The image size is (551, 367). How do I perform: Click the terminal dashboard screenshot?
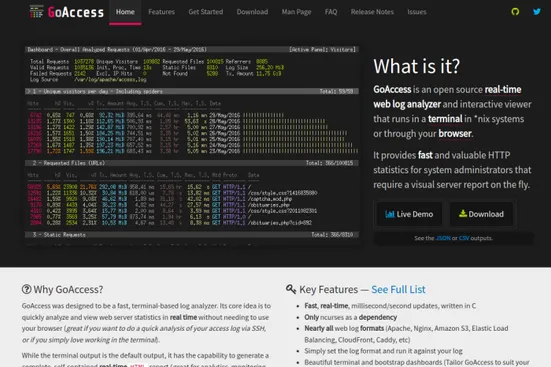(192, 145)
